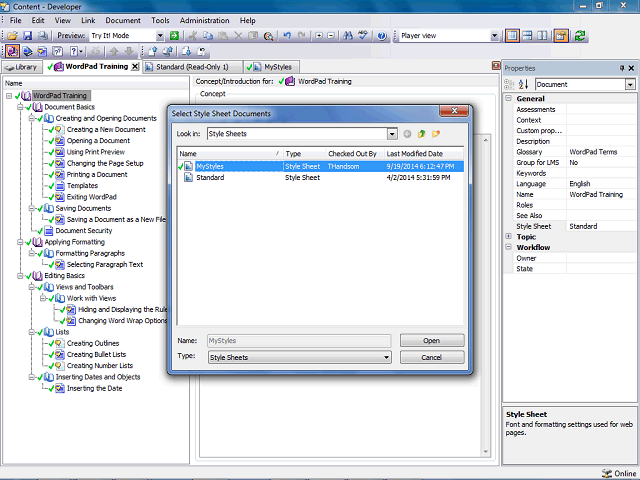Close the WordPad Training tab

pyautogui.click(x=135, y=67)
